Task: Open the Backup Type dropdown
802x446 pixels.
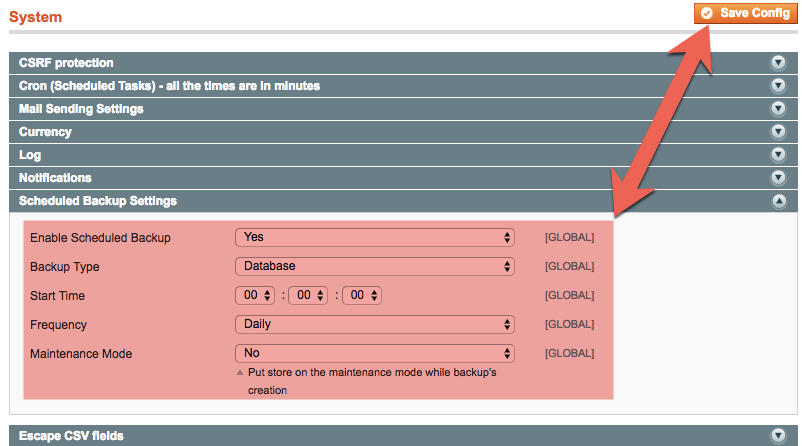Action: (374, 266)
